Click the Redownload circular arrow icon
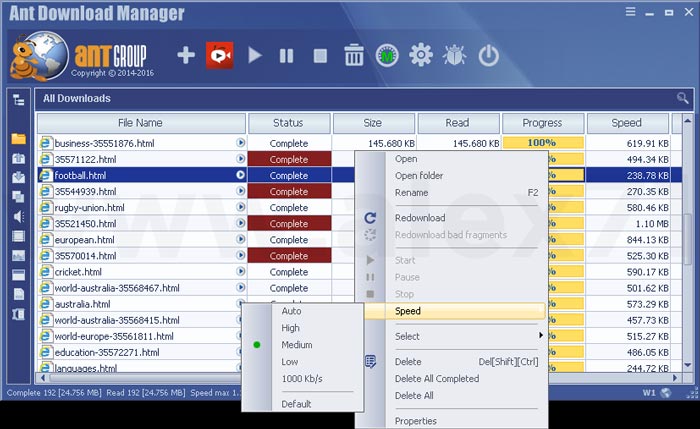 [370, 218]
